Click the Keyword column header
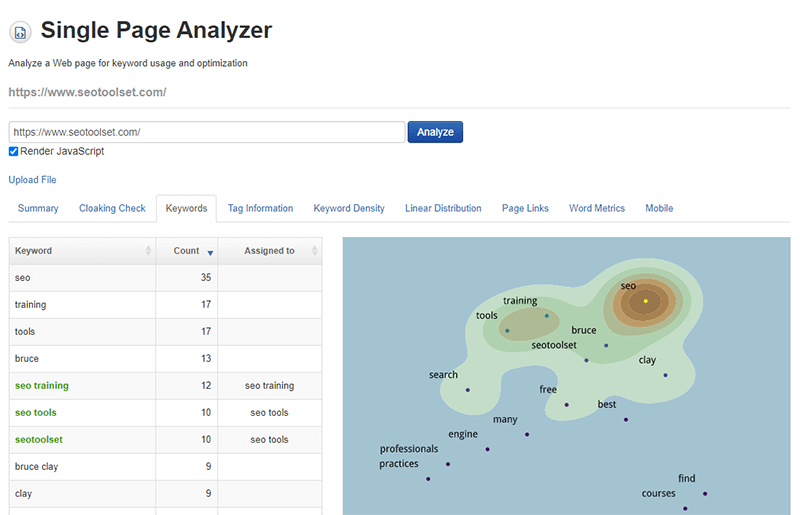Viewport: 800px width, 515px height. 82,251
